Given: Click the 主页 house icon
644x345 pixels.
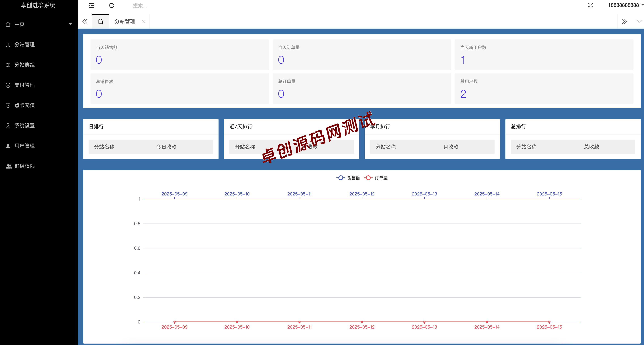Looking at the screenshot, I should point(8,24).
